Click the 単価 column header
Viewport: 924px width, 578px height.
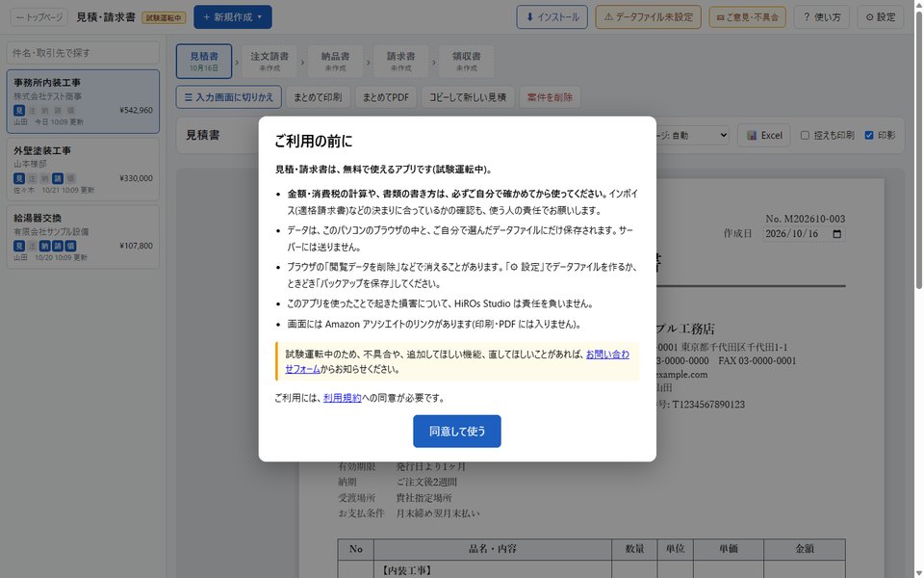coord(729,548)
